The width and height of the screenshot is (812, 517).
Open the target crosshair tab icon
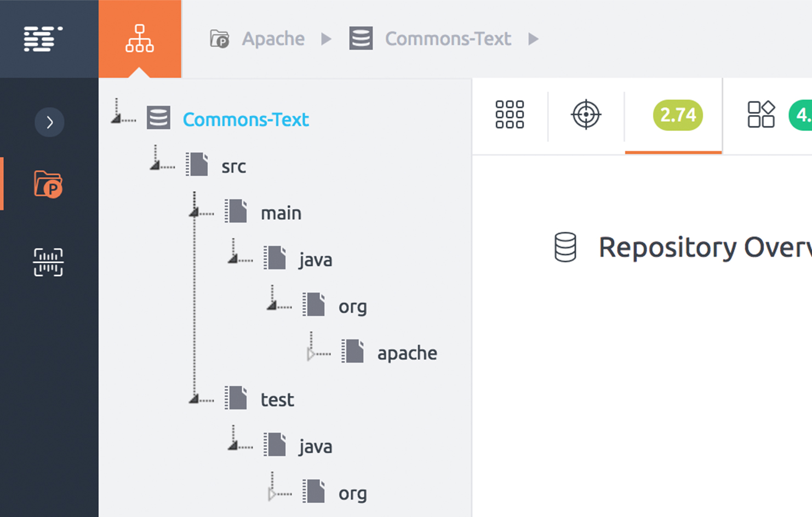pos(586,115)
